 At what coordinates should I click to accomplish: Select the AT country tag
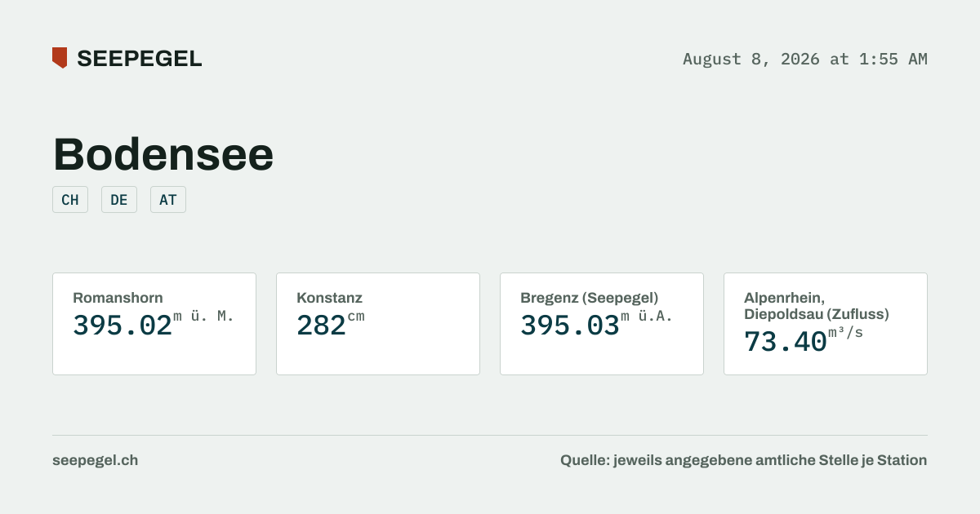coord(168,200)
